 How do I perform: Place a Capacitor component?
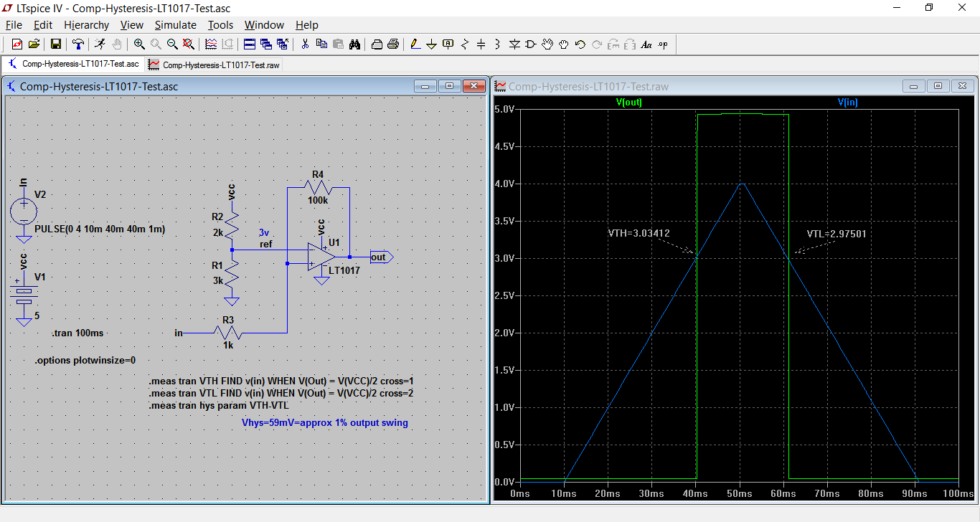coord(481,44)
